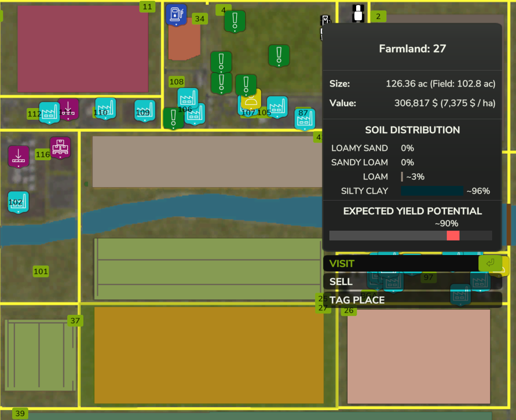The width and height of the screenshot is (516, 420).
Task: Click the "~90%" yield potential value
Action: [446, 223]
